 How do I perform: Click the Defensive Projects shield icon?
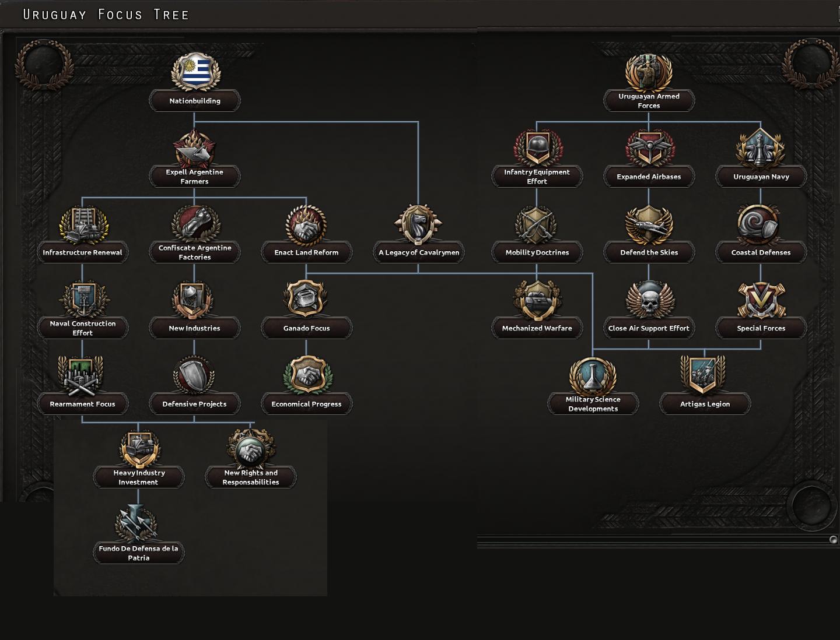click(x=194, y=376)
